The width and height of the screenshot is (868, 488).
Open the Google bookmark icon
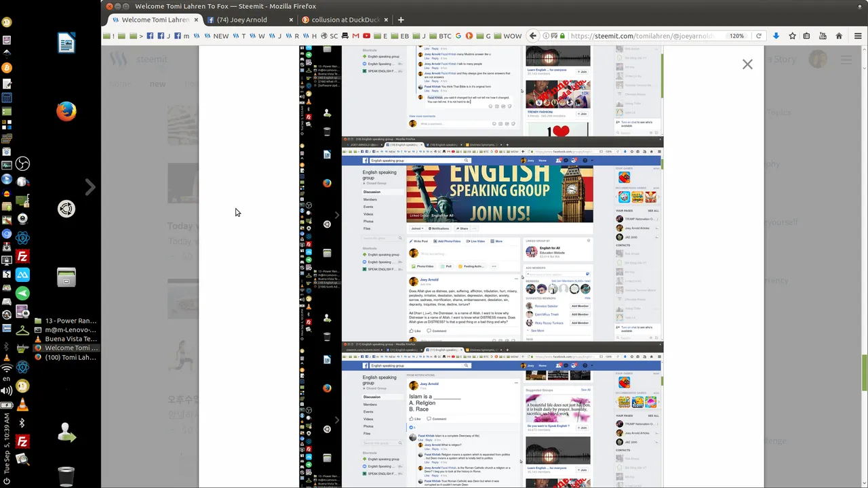click(x=458, y=36)
